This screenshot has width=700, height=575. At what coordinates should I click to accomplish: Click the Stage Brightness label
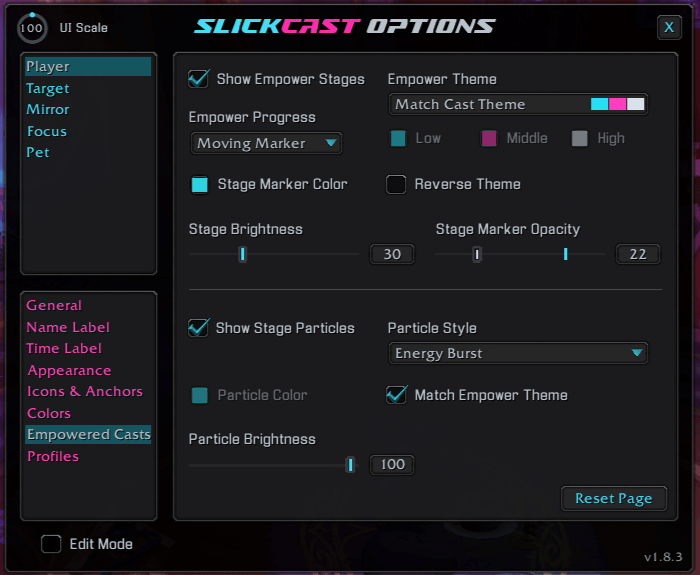246,229
